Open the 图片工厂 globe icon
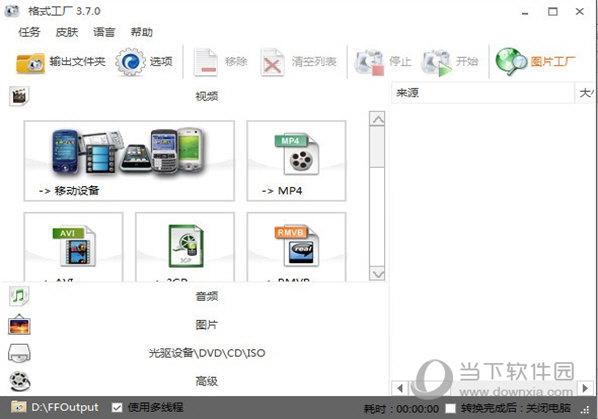The height and width of the screenshot is (419, 598). coord(511,61)
